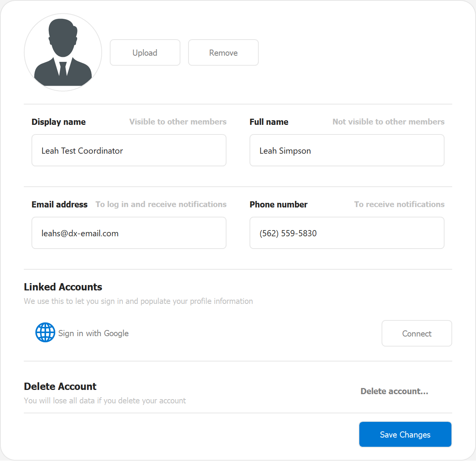Click the 'Visible to other members' hint
The image size is (476, 461).
point(178,122)
